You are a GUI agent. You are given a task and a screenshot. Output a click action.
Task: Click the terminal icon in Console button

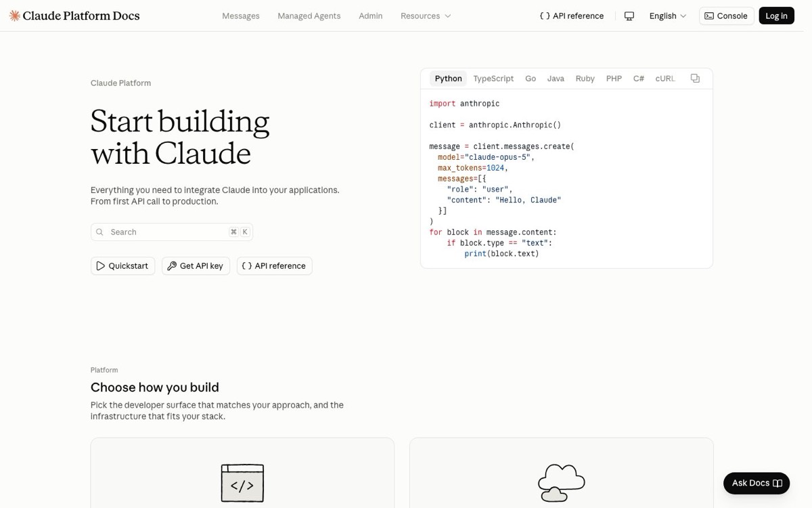click(x=709, y=16)
